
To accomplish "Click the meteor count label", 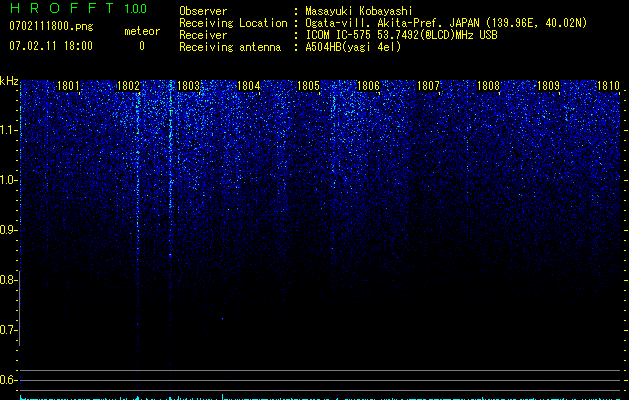I will pos(142,31).
